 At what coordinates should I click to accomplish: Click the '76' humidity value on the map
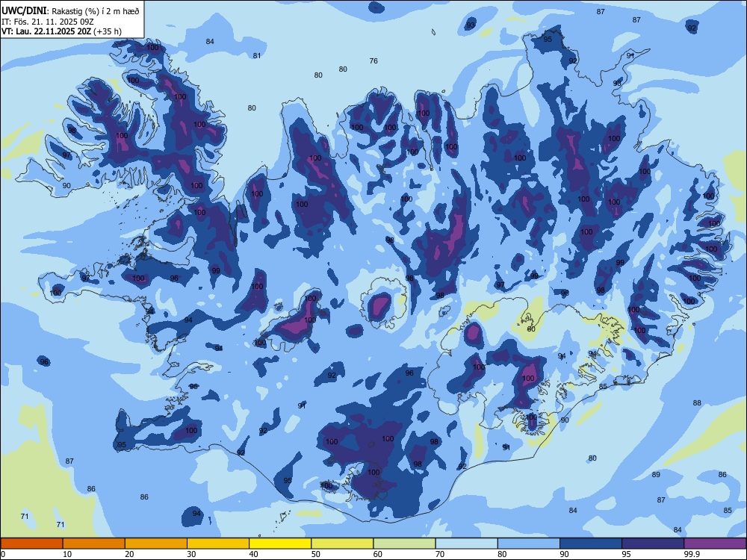pos(373,61)
